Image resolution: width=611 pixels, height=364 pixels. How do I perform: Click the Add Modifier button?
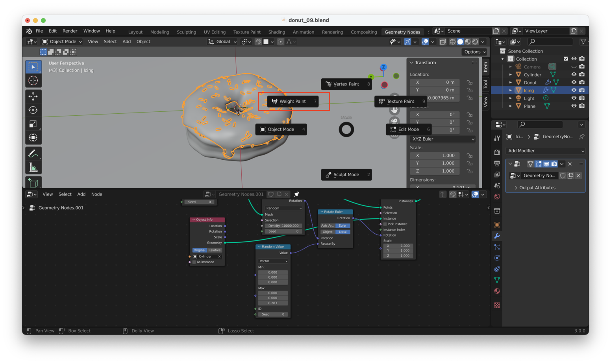(545, 151)
